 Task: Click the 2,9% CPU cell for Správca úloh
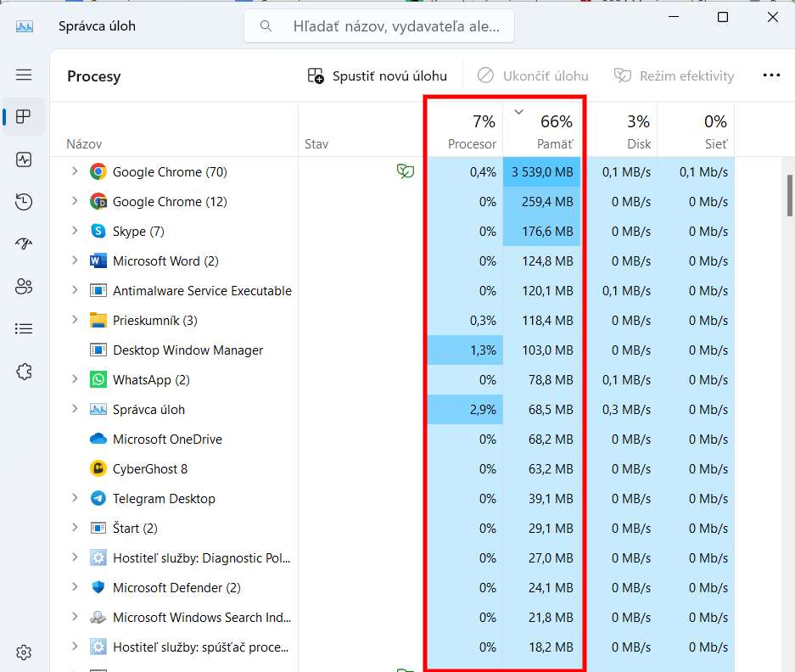(465, 409)
